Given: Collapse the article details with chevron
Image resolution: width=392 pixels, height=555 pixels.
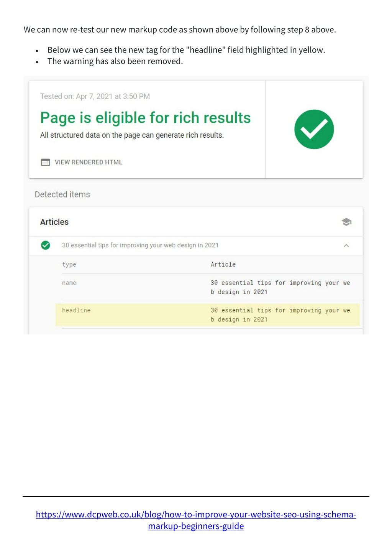Looking at the screenshot, I should click(346, 245).
